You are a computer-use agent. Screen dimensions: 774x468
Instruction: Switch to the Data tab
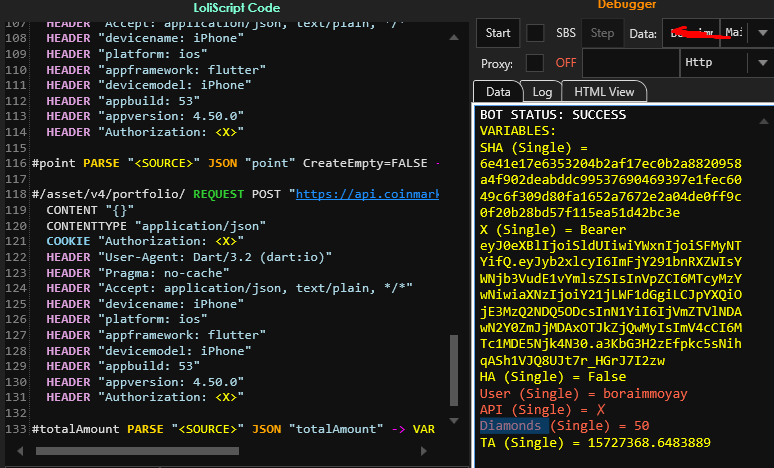(x=498, y=92)
